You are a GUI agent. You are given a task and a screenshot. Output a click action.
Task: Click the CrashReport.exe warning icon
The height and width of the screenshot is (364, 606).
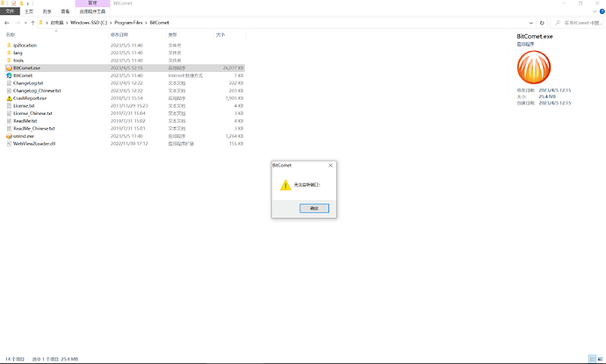click(x=8, y=98)
